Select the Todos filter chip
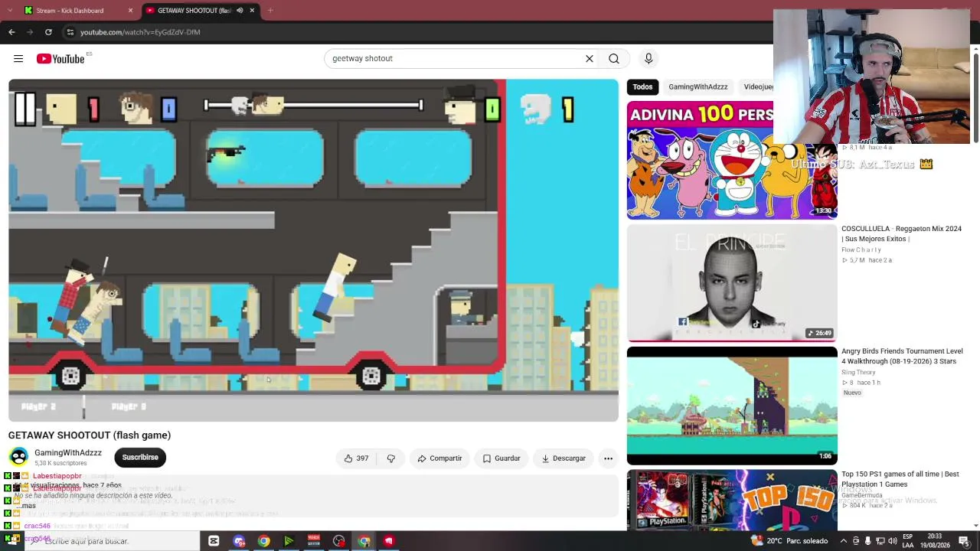Image resolution: width=980 pixels, height=551 pixels. point(642,87)
